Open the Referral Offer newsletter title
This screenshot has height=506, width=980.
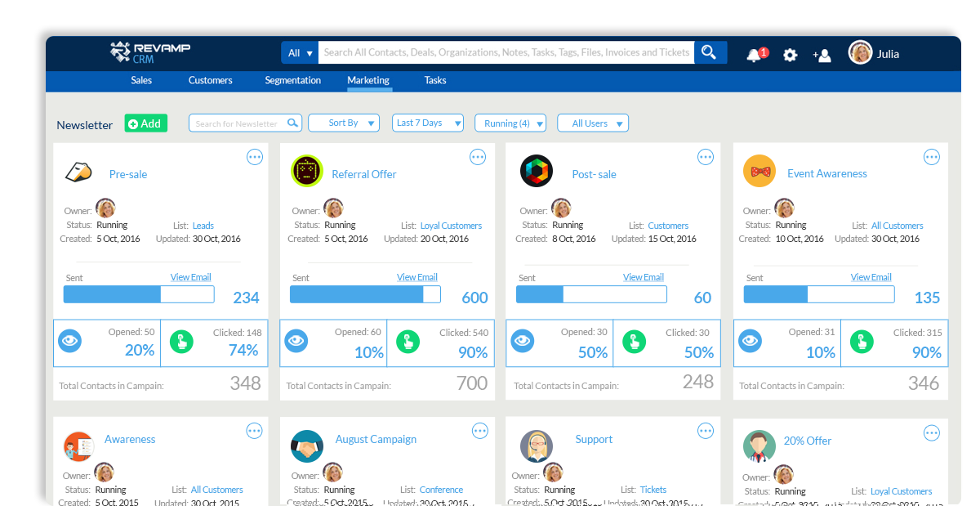[364, 174]
